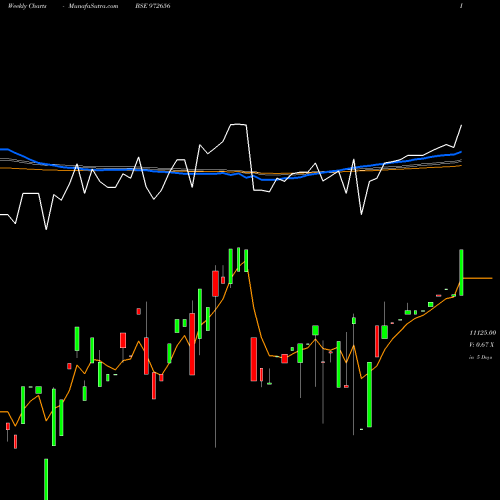Click the horizontal orange price level line at the right
Viewport: 500px width, 500px height.
(x=478, y=278)
